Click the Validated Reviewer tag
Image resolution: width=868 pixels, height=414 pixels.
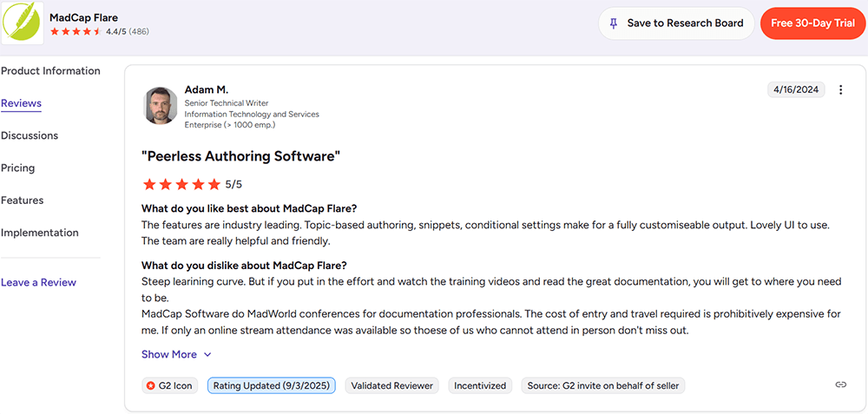392,385
